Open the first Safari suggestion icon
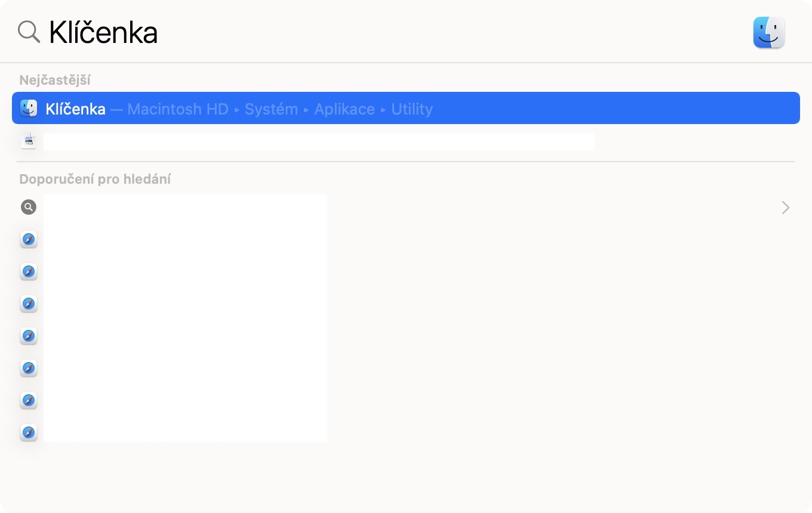The height and width of the screenshot is (513, 812). (29, 240)
